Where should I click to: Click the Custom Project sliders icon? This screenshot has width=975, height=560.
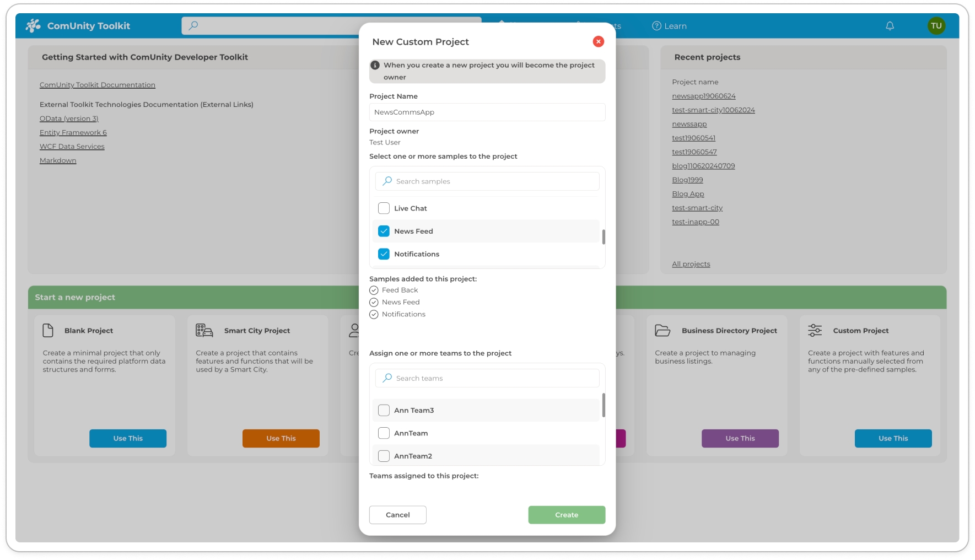[815, 330]
